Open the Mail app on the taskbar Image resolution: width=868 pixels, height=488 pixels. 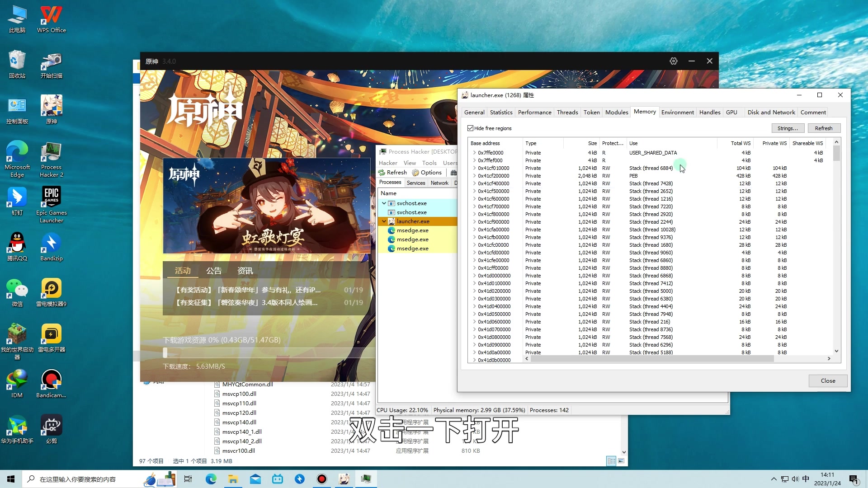click(x=255, y=479)
